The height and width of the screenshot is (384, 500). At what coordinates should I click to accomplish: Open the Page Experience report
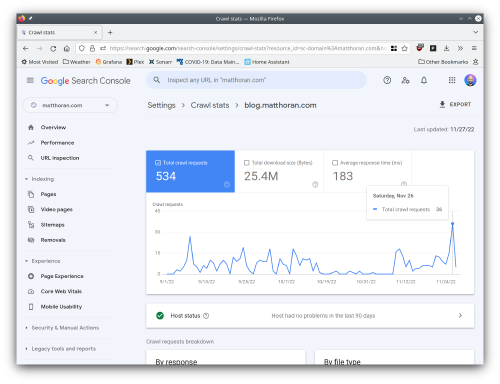pos(62,276)
